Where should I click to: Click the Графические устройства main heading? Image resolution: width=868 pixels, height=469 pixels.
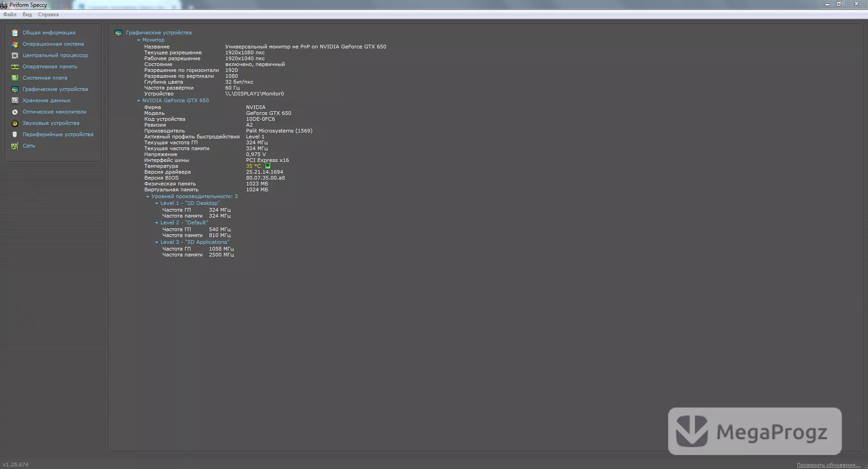tap(159, 33)
